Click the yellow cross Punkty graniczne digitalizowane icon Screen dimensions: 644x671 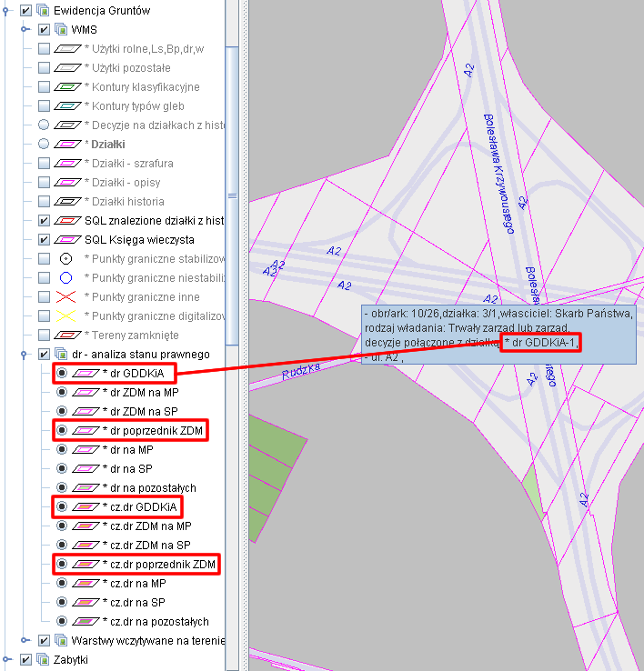point(65,316)
